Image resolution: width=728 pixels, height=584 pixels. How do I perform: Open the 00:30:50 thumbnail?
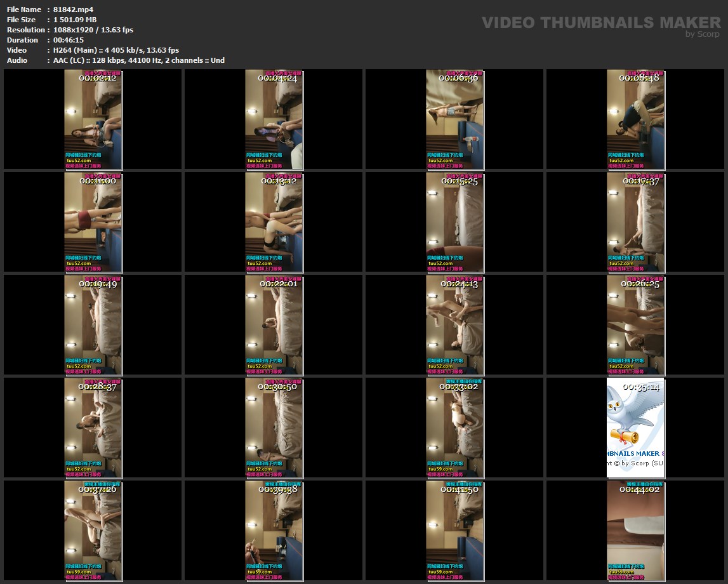point(274,428)
